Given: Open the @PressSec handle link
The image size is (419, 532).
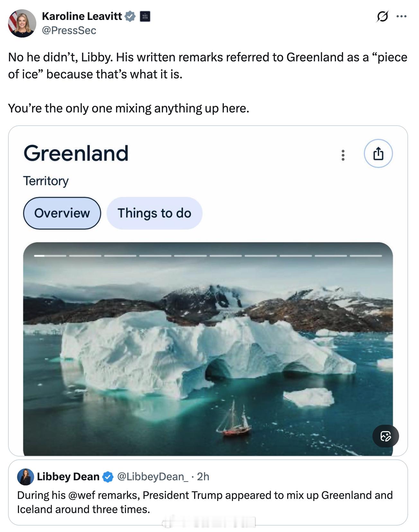Looking at the screenshot, I should 69,31.
